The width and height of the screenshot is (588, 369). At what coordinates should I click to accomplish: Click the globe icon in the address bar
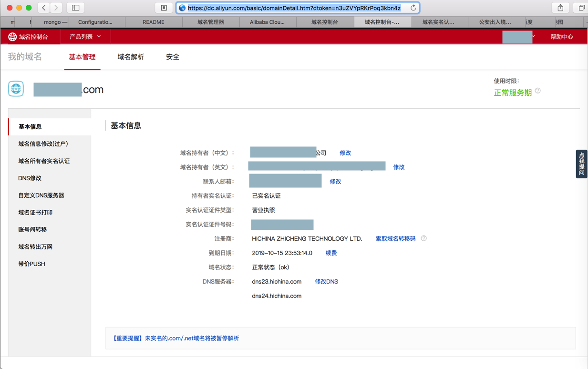182,8
